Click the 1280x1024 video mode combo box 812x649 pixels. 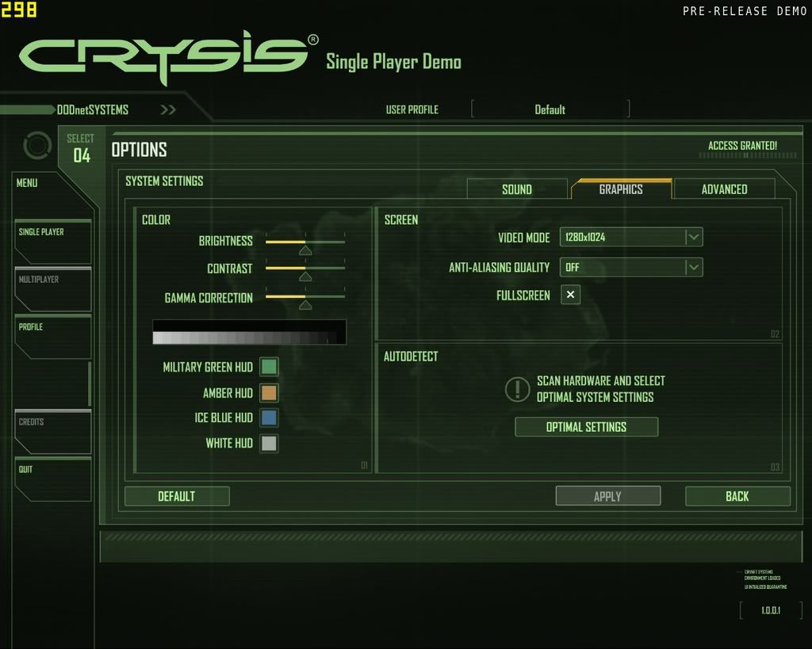[x=630, y=237]
